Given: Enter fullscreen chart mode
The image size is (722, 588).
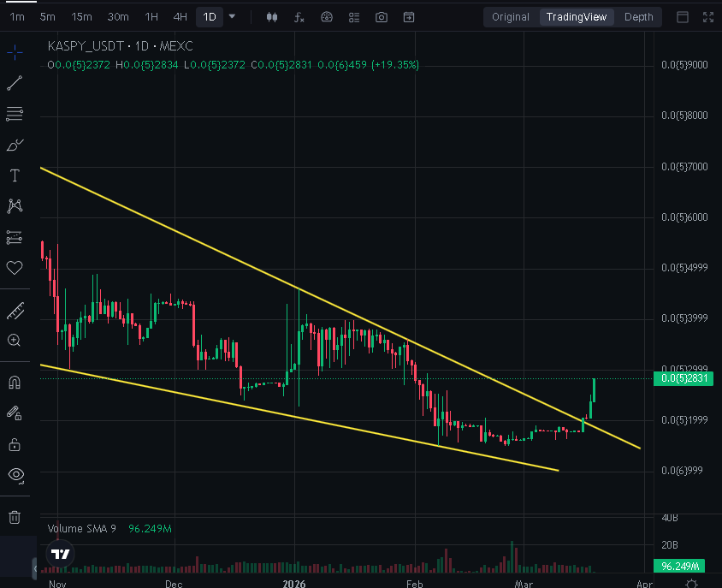Looking at the screenshot, I should 708,17.
